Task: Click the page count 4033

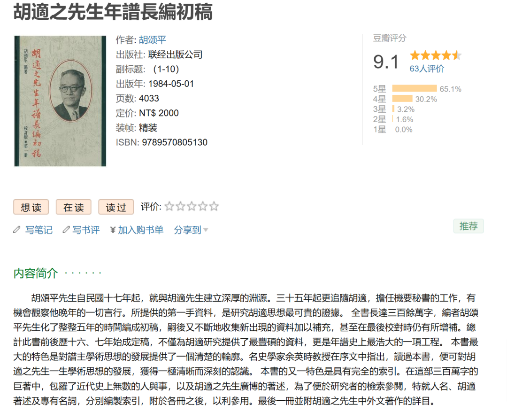Action: 149,98
